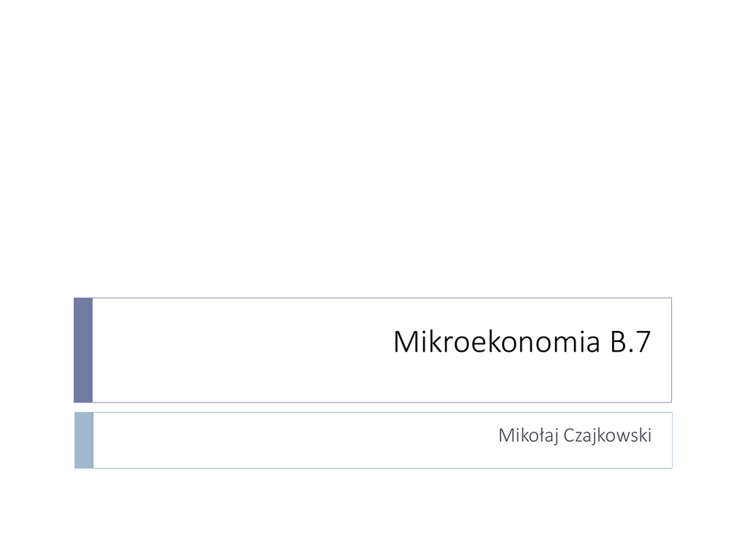Click the right edge of the title box
Screen dimensions: 747x560
point(671,350)
